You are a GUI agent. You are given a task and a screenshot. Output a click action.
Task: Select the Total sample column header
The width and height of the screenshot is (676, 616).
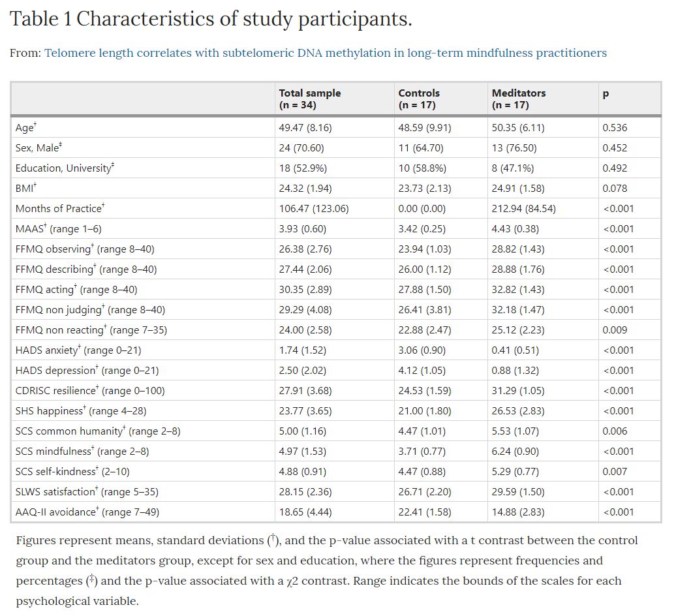click(310, 99)
